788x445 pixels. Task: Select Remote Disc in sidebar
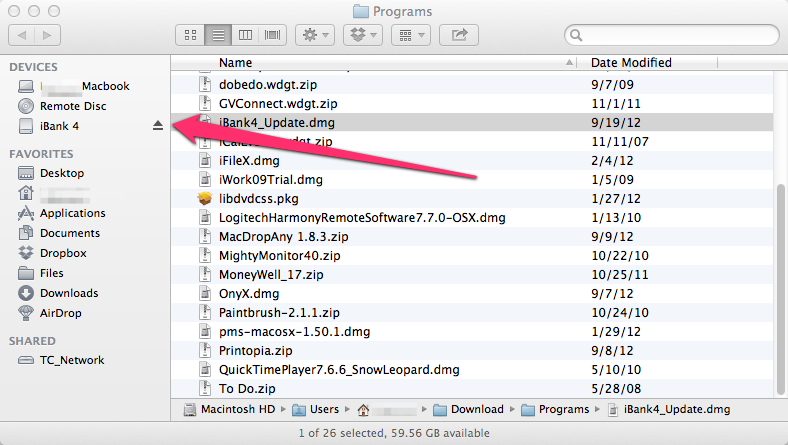pyautogui.click(x=62, y=106)
